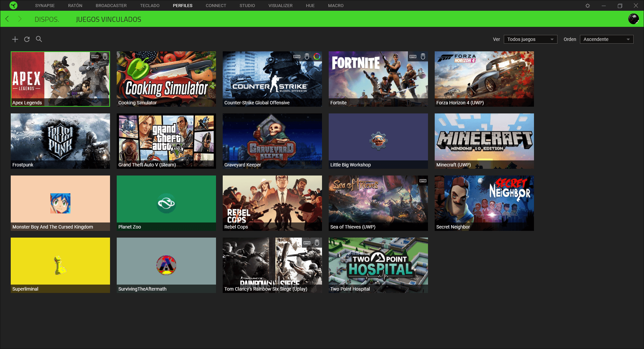Select the Two Point Hospital tile

[x=378, y=265]
